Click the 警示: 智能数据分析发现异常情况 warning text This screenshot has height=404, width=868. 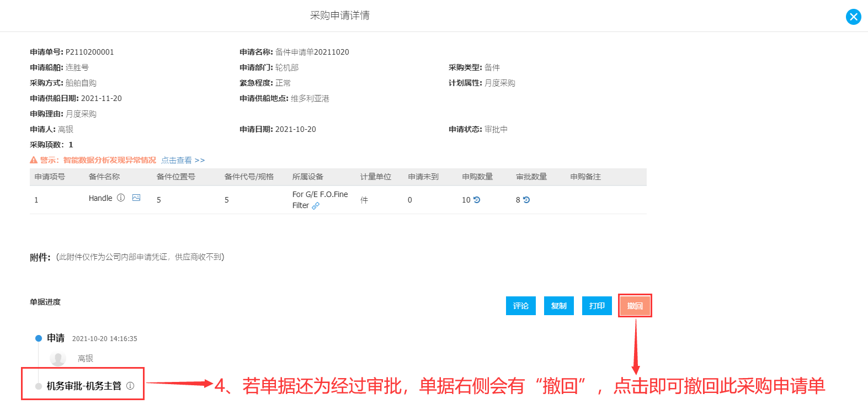[x=98, y=160]
